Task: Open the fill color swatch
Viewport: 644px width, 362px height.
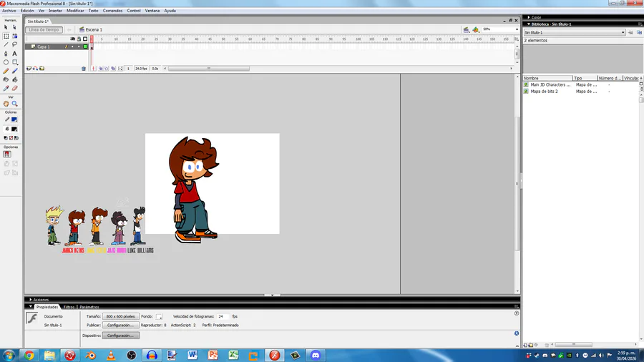Action: 14,129
